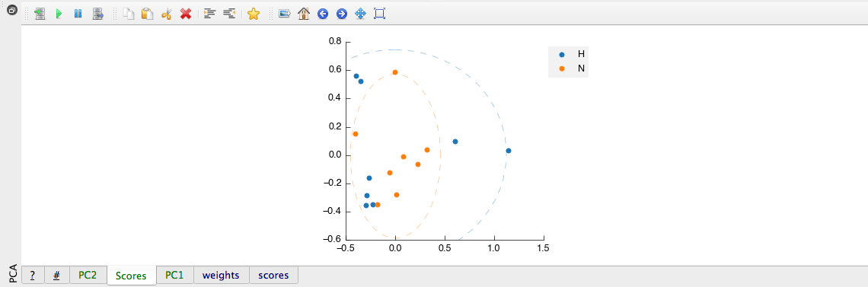Open the '#' tab

57,275
